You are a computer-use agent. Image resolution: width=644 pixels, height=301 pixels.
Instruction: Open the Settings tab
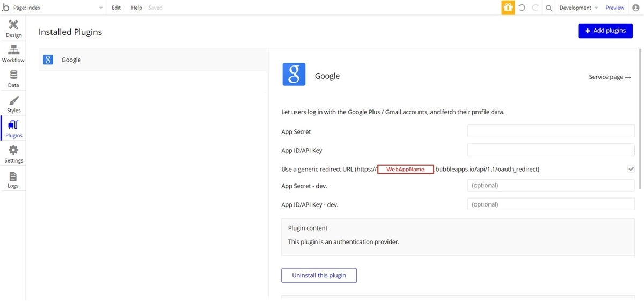[x=13, y=155]
